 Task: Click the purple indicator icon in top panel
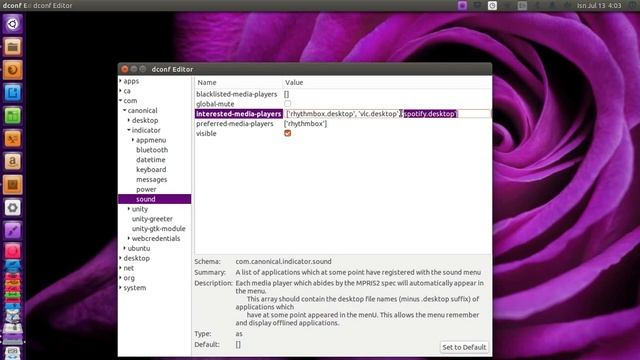coord(462,5)
